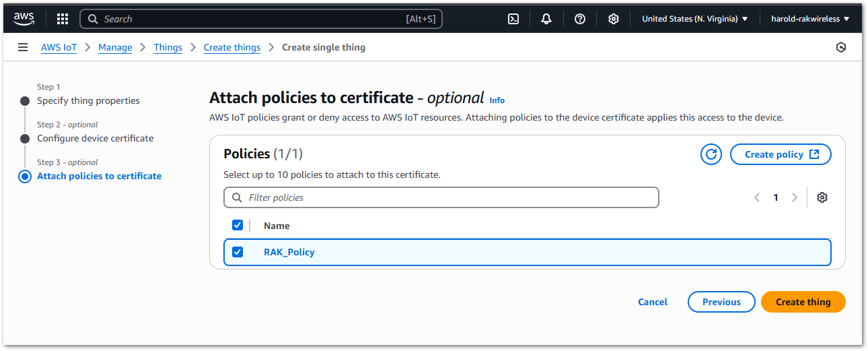Go to Create things breadcrumb
Screen dimensions: 868x351
click(x=232, y=47)
